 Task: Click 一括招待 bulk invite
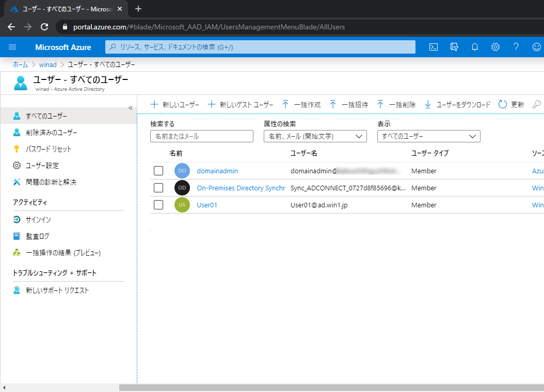(x=349, y=105)
